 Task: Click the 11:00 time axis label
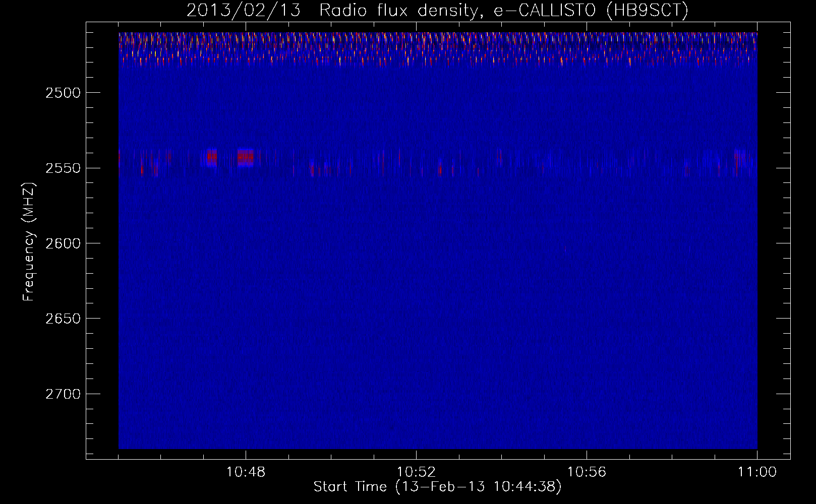757,472
